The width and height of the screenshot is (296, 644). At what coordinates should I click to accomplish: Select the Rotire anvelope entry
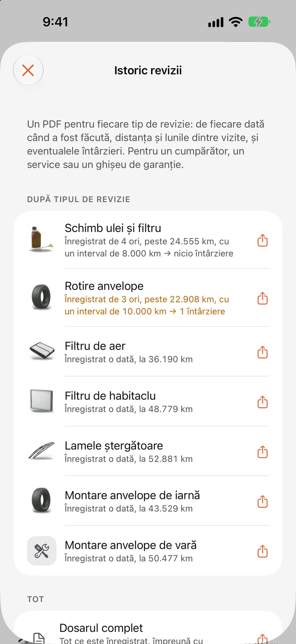148,298
